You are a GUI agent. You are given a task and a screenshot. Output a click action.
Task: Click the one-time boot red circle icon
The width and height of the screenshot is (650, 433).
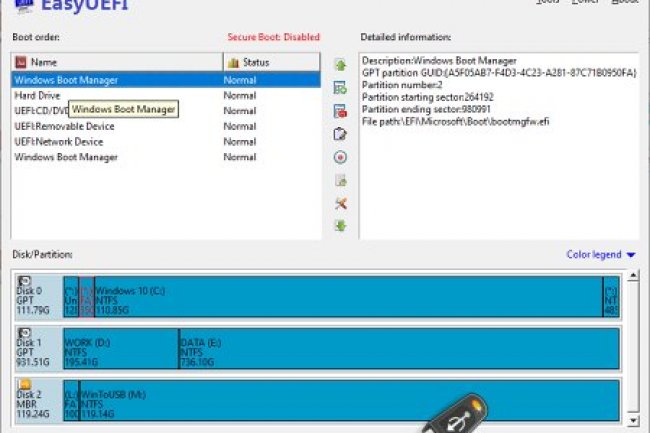tap(340, 157)
